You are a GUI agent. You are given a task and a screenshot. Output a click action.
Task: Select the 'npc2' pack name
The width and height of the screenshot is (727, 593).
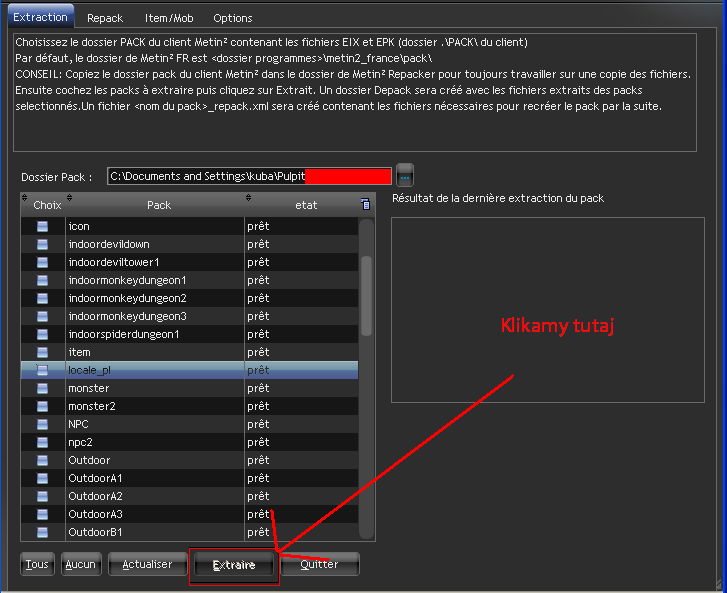pos(80,442)
